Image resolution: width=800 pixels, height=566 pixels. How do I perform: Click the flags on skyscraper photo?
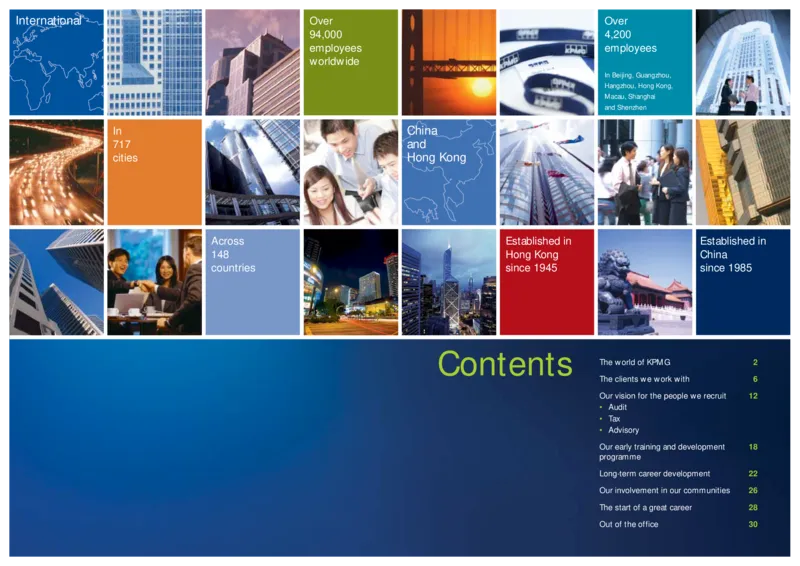pos(546,172)
